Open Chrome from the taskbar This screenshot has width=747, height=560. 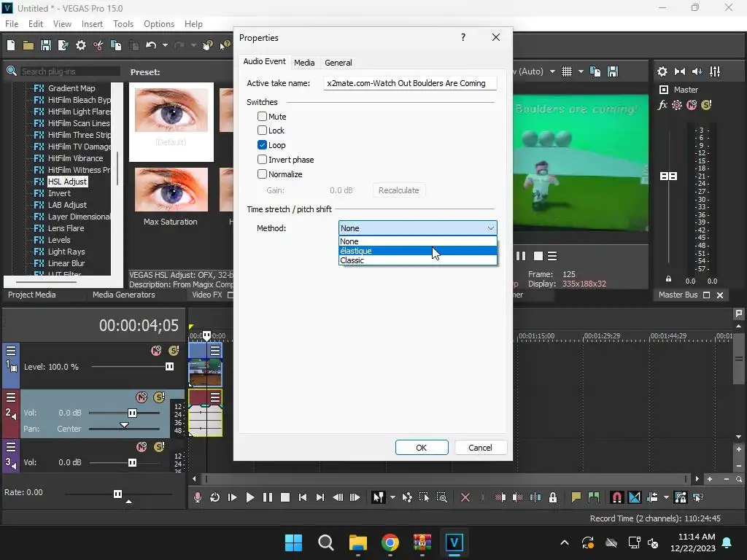click(x=390, y=542)
